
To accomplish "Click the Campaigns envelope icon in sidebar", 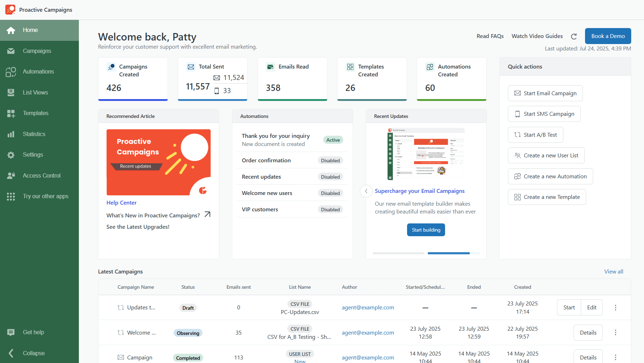I will pyautogui.click(x=11, y=51).
